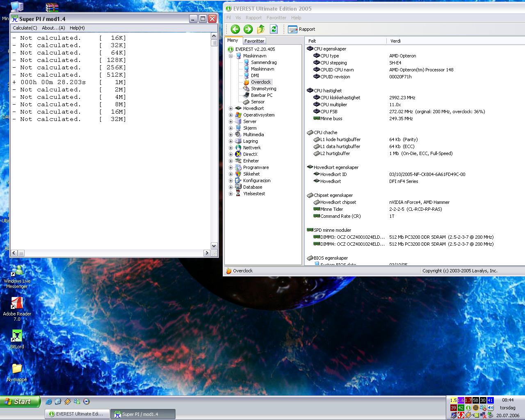The height and width of the screenshot is (420, 525).
Task: Switch to the Meny tab
Action: [x=233, y=40]
